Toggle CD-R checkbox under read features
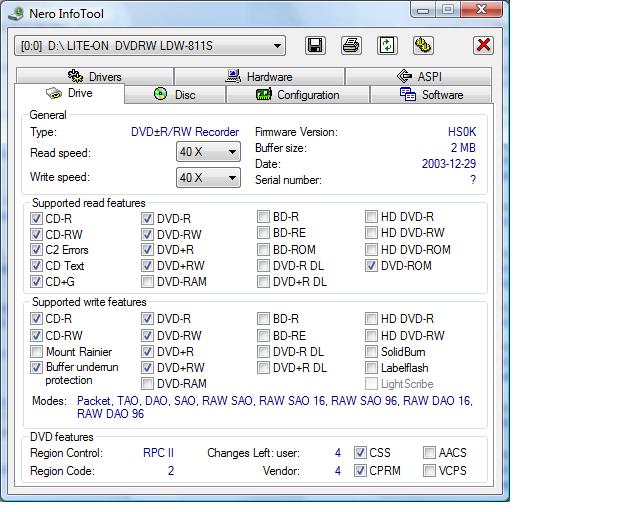The width and height of the screenshot is (640, 512). [36, 218]
